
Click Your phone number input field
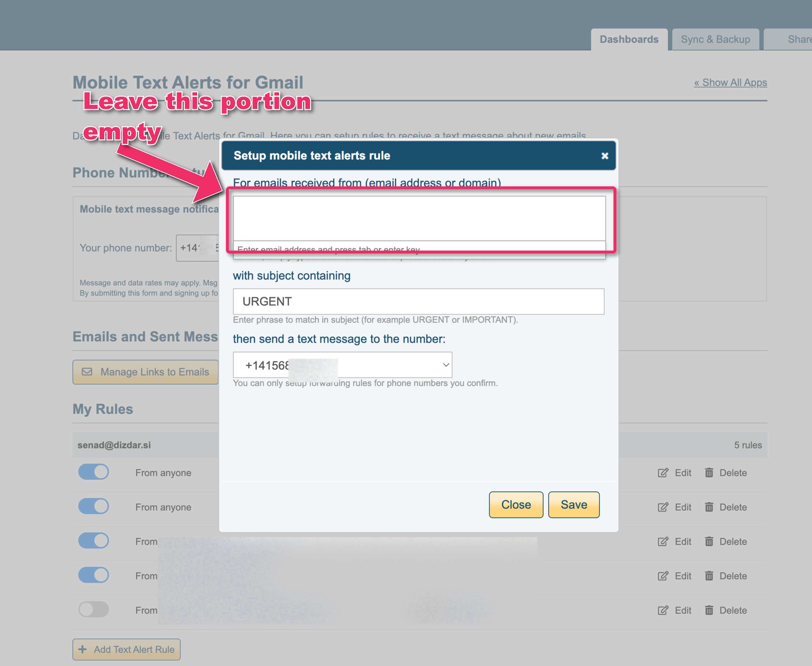tap(198, 248)
